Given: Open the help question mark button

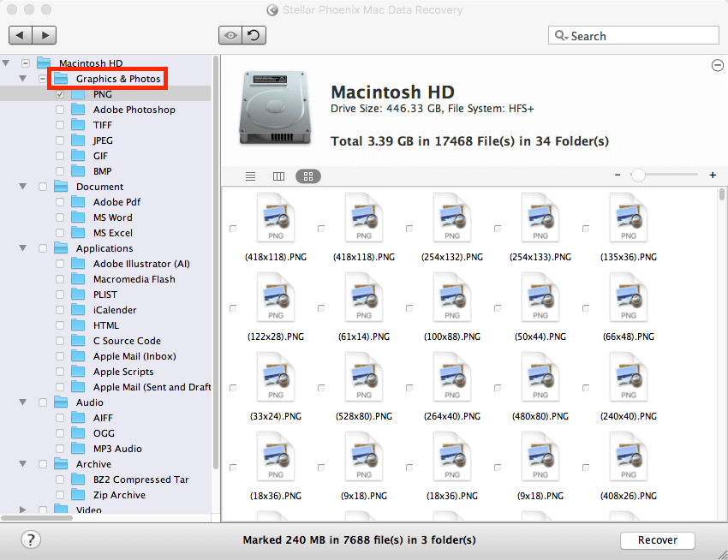Looking at the screenshot, I should pos(31,539).
